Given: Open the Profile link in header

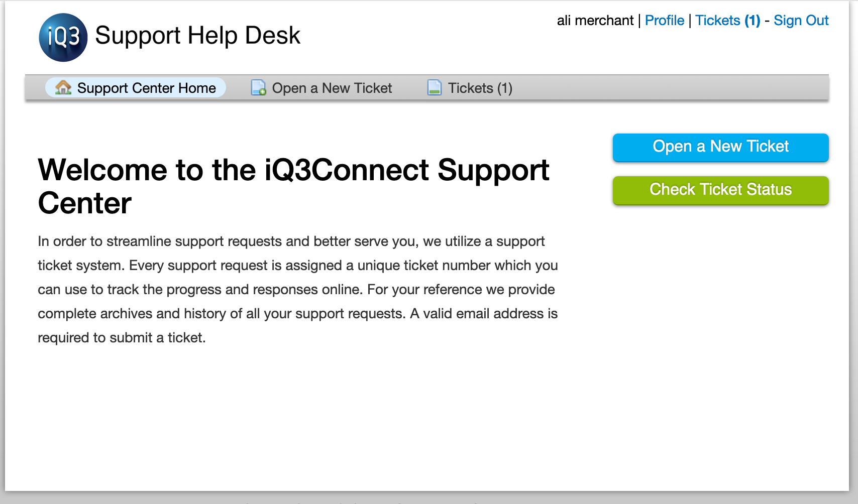Looking at the screenshot, I should coord(664,21).
